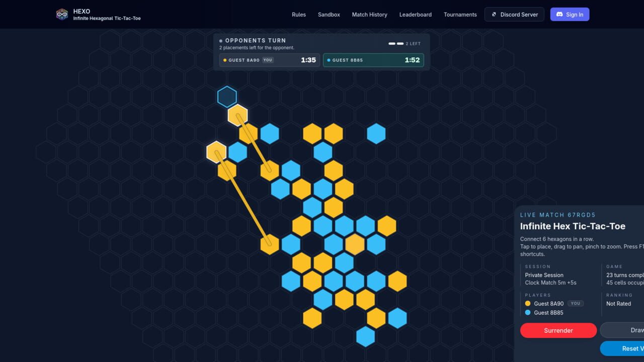Open the Tournaments page
Viewport: 644px width, 362px height.
[460, 15]
